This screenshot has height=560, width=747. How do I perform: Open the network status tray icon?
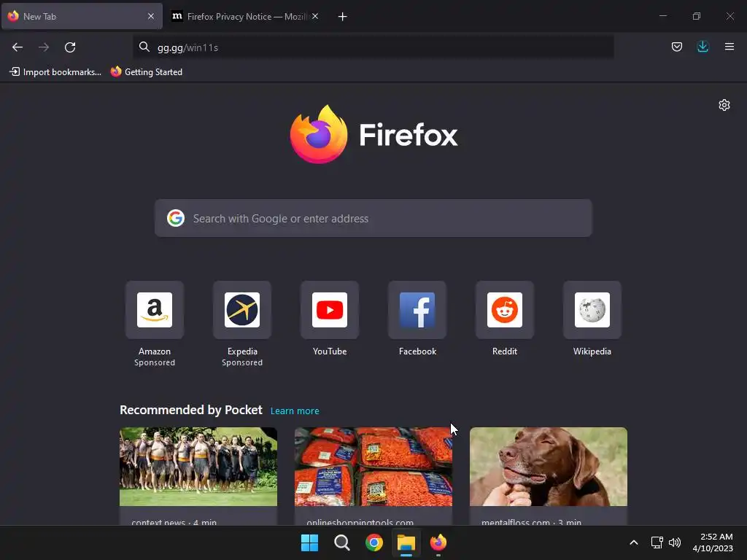[x=657, y=542]
